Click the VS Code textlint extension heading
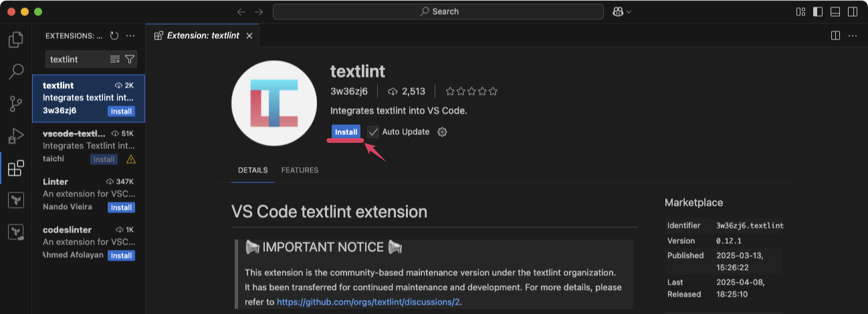 click(x=329, y=212)
